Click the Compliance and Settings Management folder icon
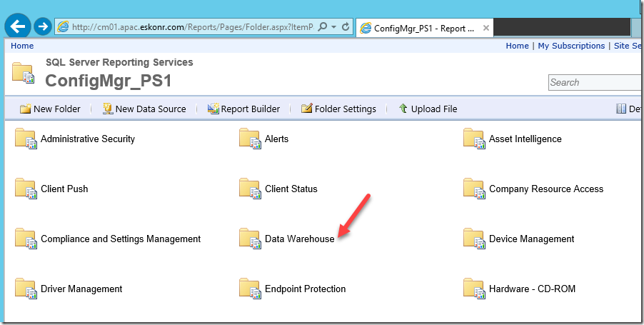The image size is (644, 325). tap(26, 239)
